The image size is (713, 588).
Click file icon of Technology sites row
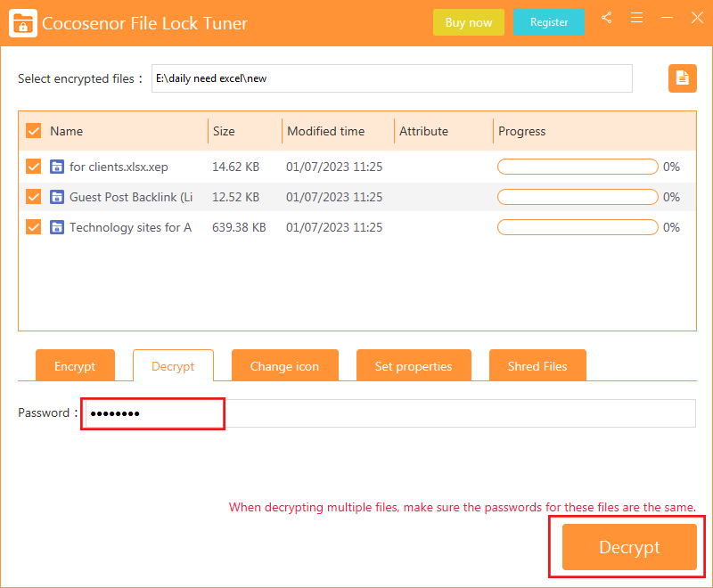57,227
